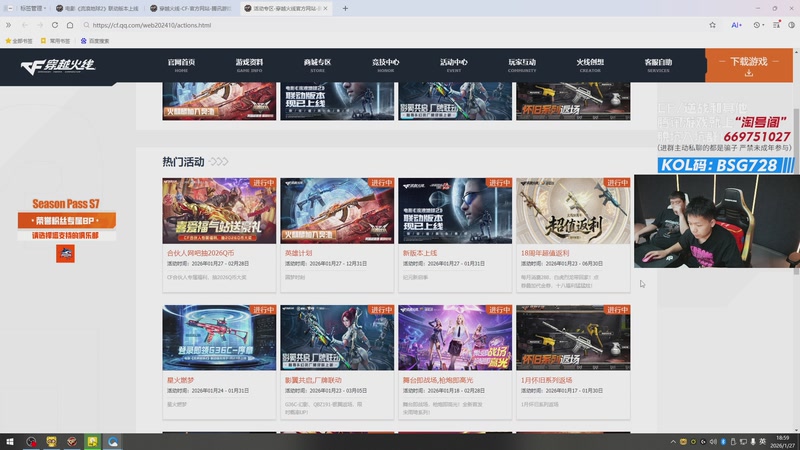Click the 火麒麟加入奖池 top banner thumbnail

point(219,101)
